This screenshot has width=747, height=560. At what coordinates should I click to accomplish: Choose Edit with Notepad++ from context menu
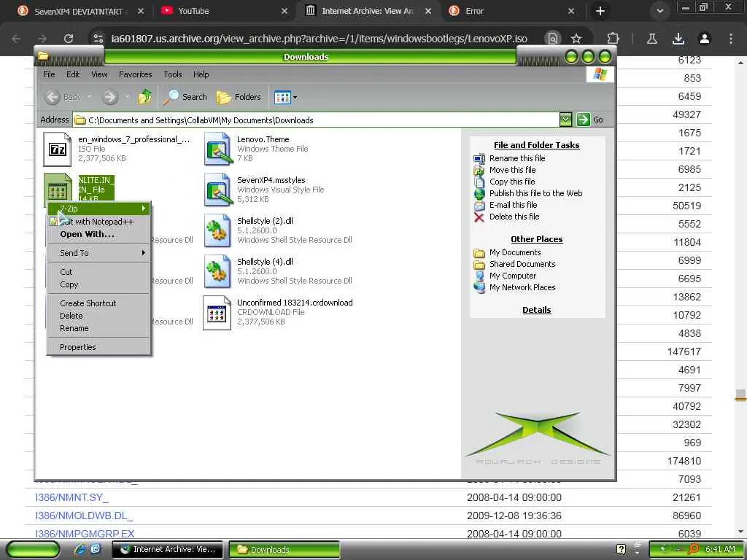click(x=99, y=222)
